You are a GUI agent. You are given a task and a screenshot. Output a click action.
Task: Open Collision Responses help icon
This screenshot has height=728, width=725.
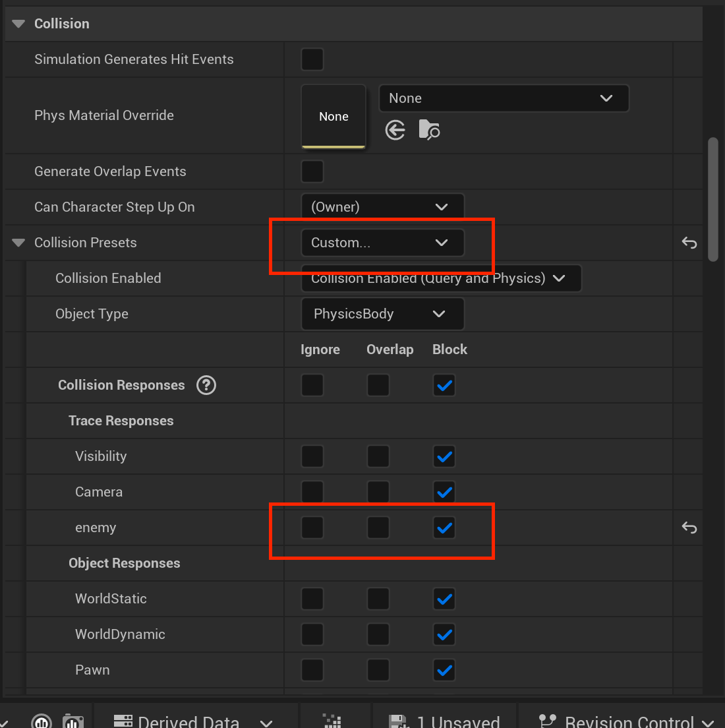(x=206, y=385)
